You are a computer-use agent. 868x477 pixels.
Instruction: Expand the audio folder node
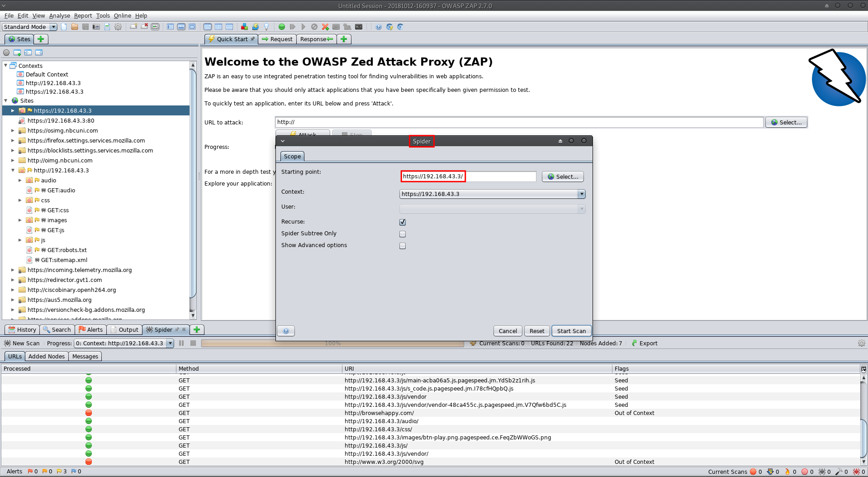[x=20, y=180]
